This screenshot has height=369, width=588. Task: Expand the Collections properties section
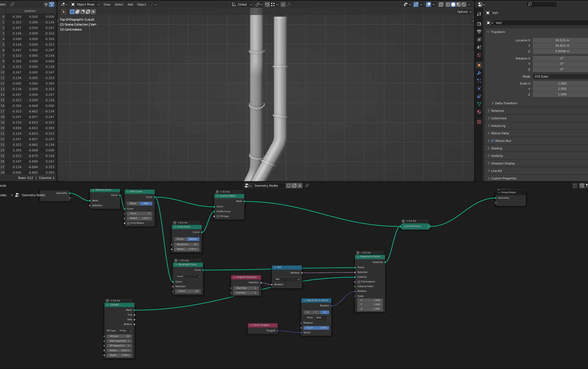(x=499, y=118)
